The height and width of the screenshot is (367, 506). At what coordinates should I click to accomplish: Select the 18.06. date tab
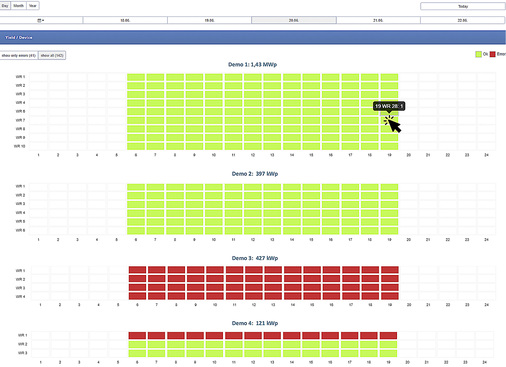point(125,20)
